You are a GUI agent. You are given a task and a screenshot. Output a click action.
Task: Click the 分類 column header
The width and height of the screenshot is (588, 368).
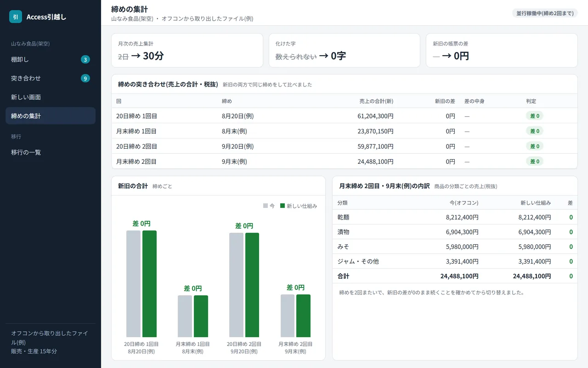click(x=343, y=203)
